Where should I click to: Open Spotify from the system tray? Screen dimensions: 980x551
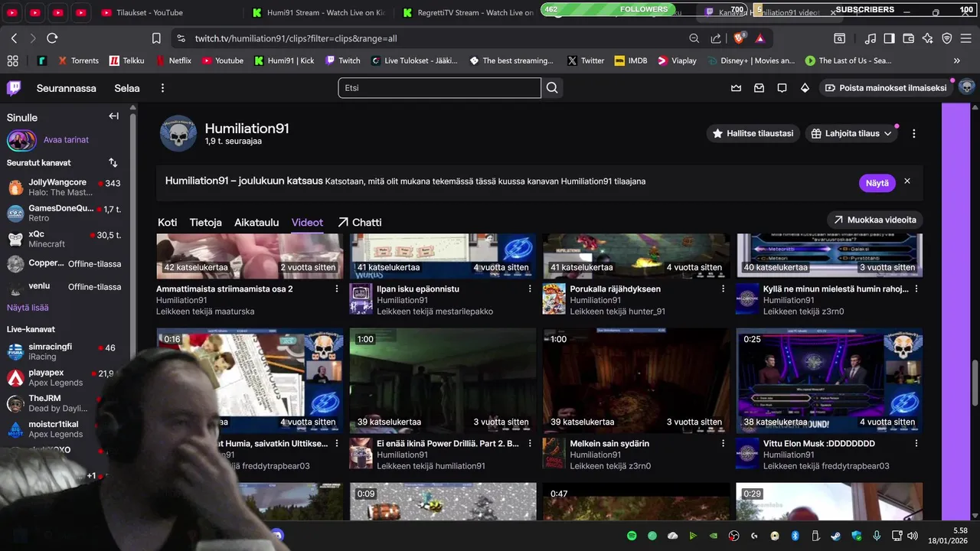tap(632, 536)
